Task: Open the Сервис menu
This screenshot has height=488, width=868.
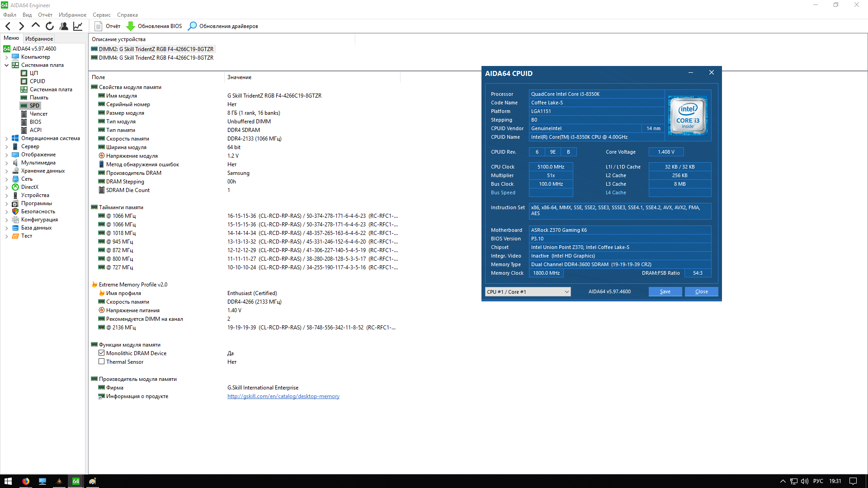Action: pos(101,15)
